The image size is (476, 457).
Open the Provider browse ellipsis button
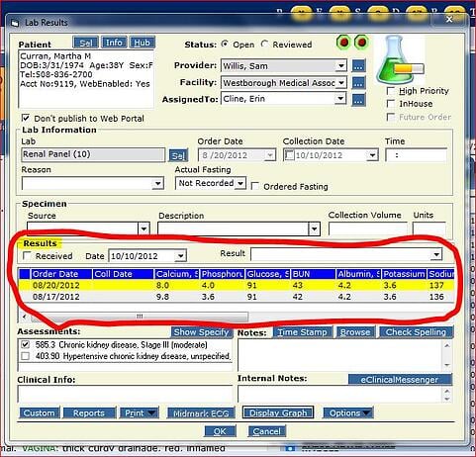click(358, 65)
